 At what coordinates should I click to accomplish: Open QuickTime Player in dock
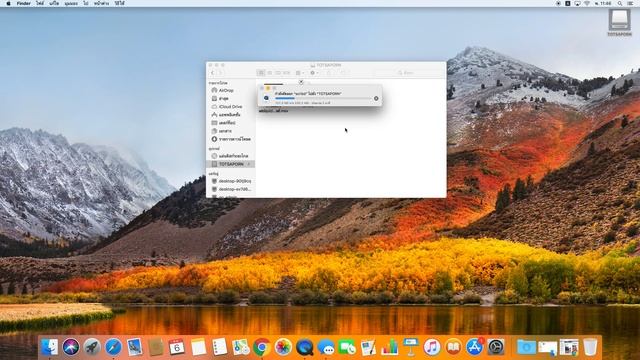(304, 347)
